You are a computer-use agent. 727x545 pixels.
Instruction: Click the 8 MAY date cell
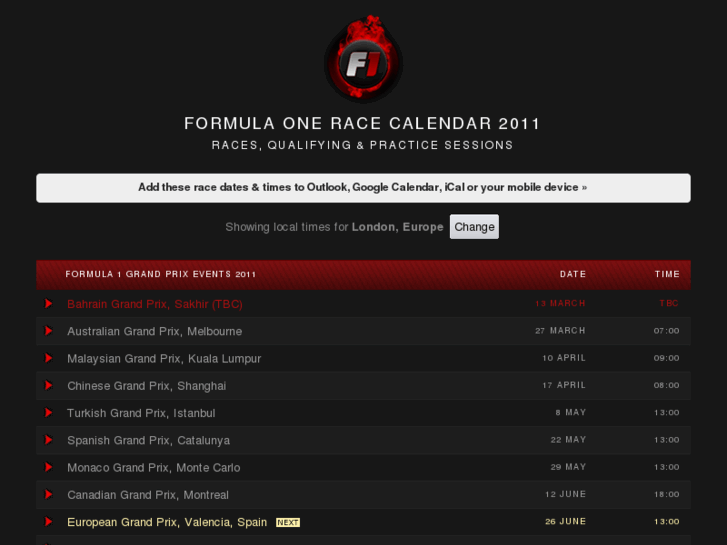(571, 412)
